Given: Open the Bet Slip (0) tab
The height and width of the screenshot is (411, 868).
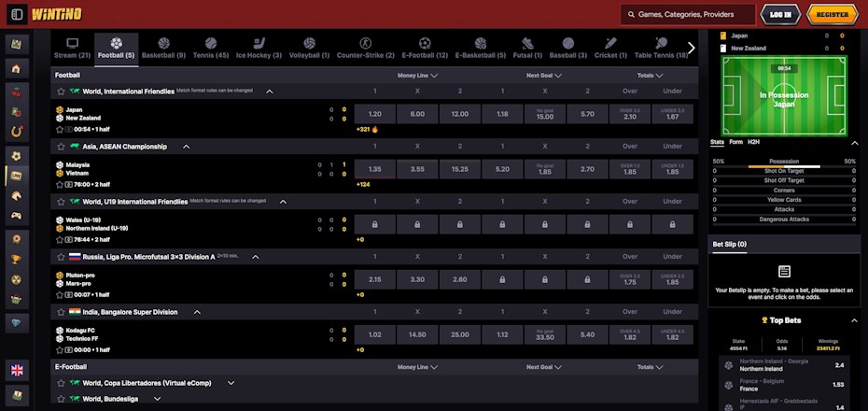Looking at the screenshot, I should 729,245.
